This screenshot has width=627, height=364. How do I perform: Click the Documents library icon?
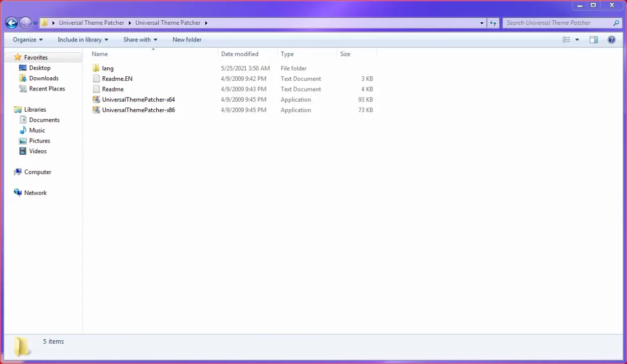click(23, 120)
